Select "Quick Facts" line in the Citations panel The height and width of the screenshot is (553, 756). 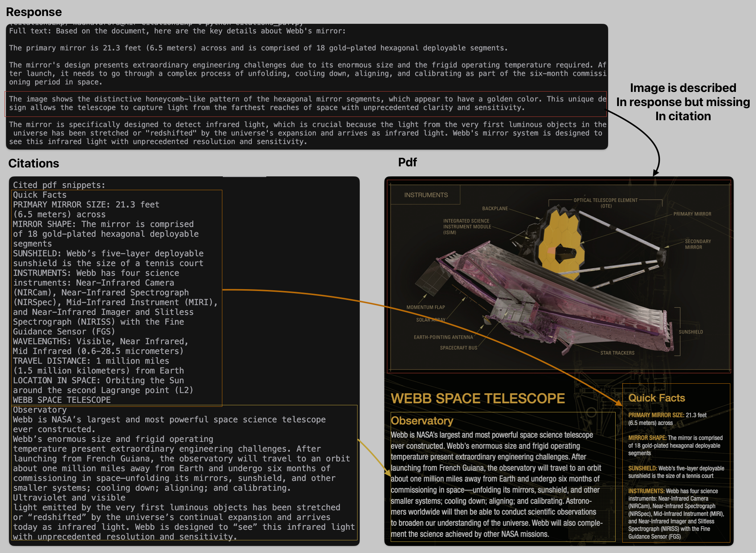pos(40,195)
